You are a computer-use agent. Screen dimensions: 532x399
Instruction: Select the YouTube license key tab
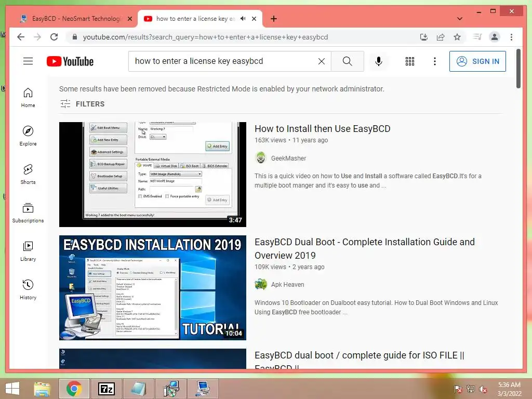click(195, 19)
